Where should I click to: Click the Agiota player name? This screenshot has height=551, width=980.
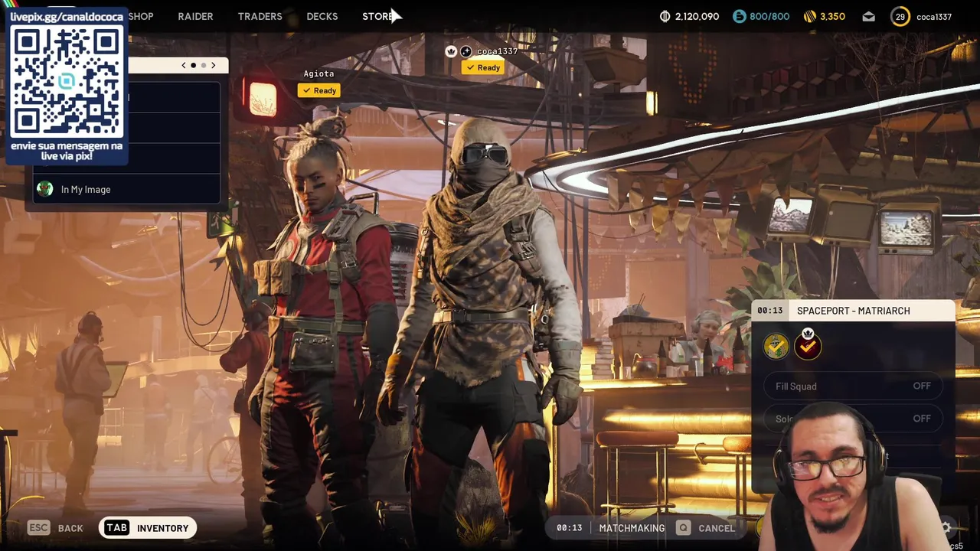click(x=318, y=73)
